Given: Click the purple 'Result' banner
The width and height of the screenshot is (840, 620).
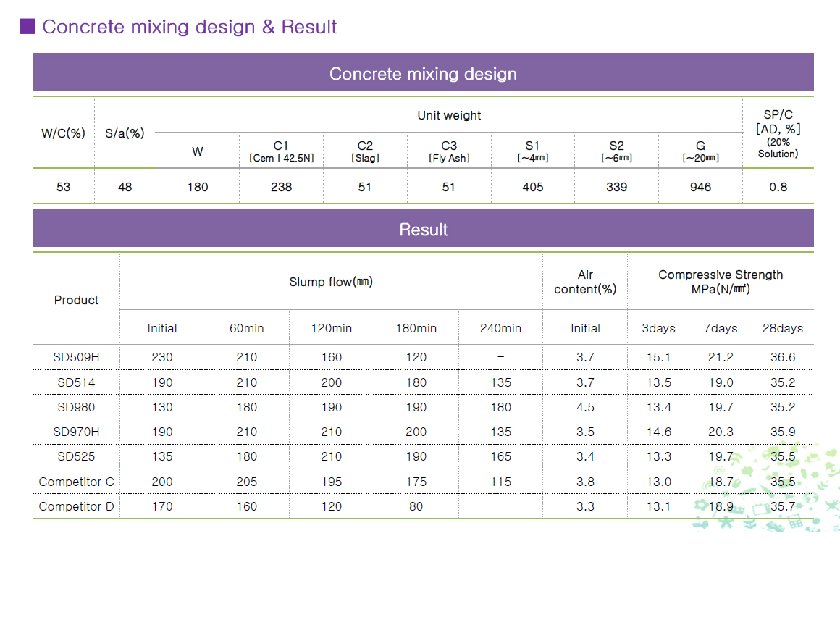Looking at the screenshot, I should click(423, 228).
